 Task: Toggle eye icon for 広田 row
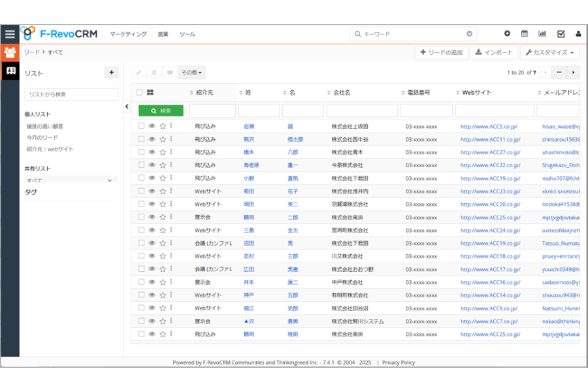(152, 269)
